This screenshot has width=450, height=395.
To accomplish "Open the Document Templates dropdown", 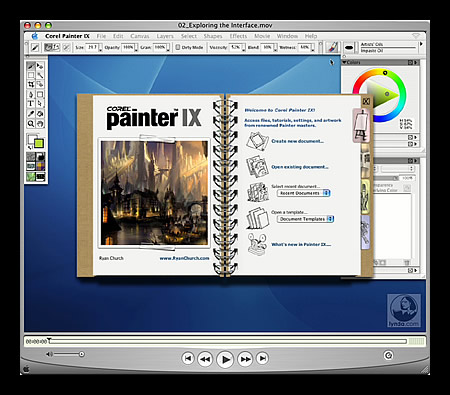I will click(x=305, y=219).
